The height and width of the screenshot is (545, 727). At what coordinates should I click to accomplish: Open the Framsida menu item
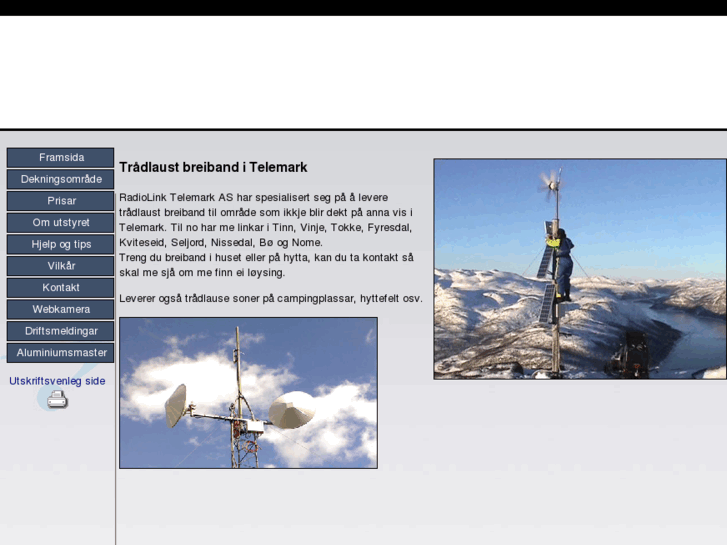coord(60,158)
